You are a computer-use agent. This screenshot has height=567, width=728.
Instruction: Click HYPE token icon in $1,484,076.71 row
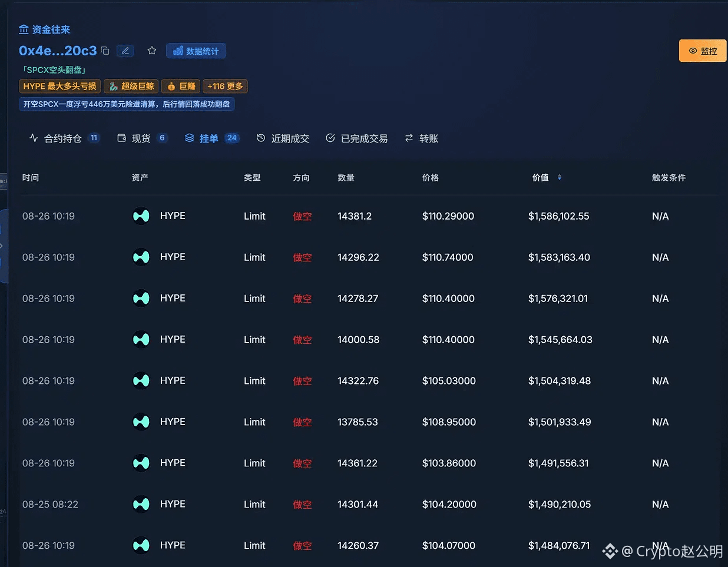pos(141,546)
